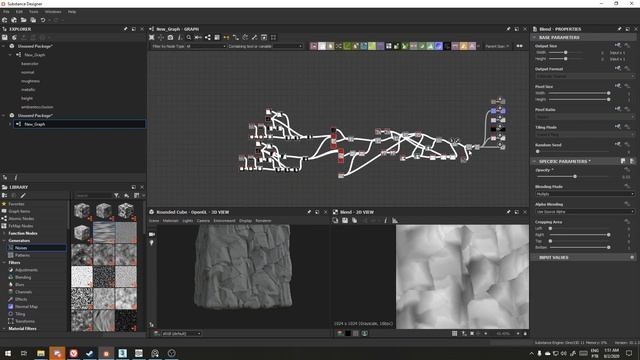The image size is (640, 360).
Task: Expand the Material Filters library category
Action: click(x=4, y=329)
